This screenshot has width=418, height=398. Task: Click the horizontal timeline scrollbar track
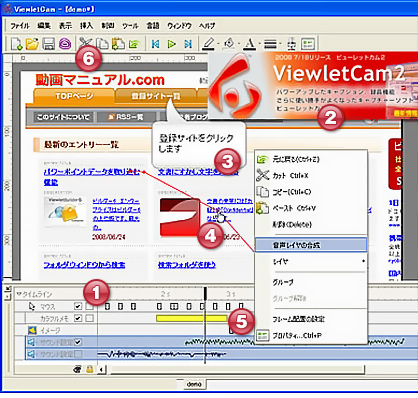[x=237, y=369]
